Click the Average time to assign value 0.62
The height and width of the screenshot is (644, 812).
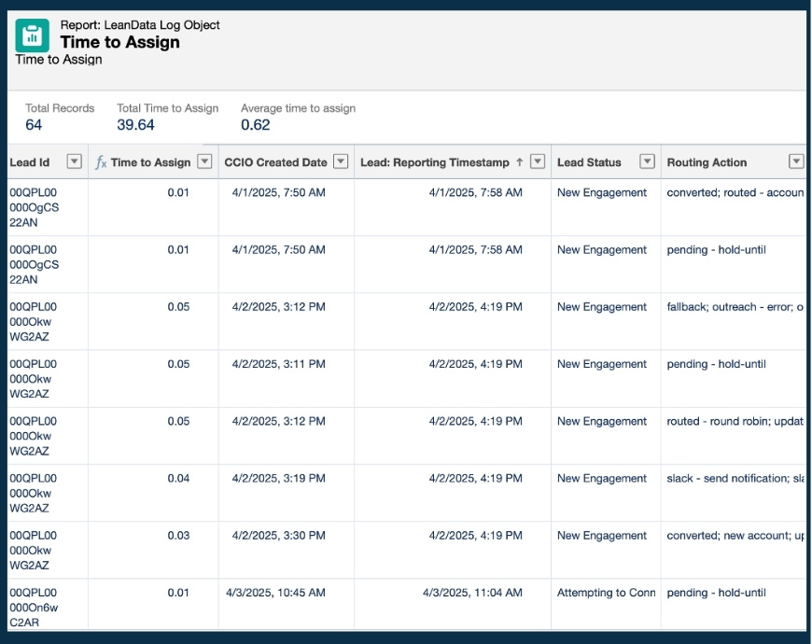click(256, 125)
